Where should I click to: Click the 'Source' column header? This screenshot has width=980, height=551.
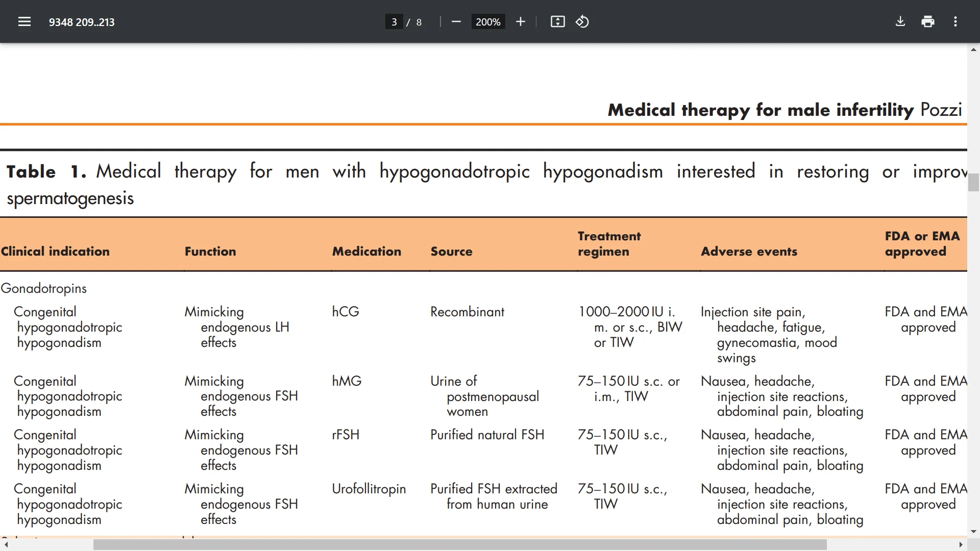point(451,252)
